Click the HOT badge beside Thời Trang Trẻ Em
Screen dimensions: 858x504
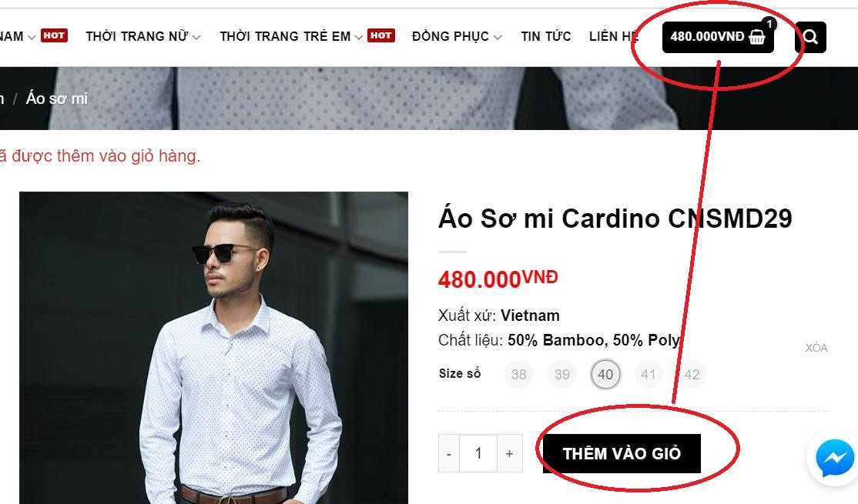point(380,35)
